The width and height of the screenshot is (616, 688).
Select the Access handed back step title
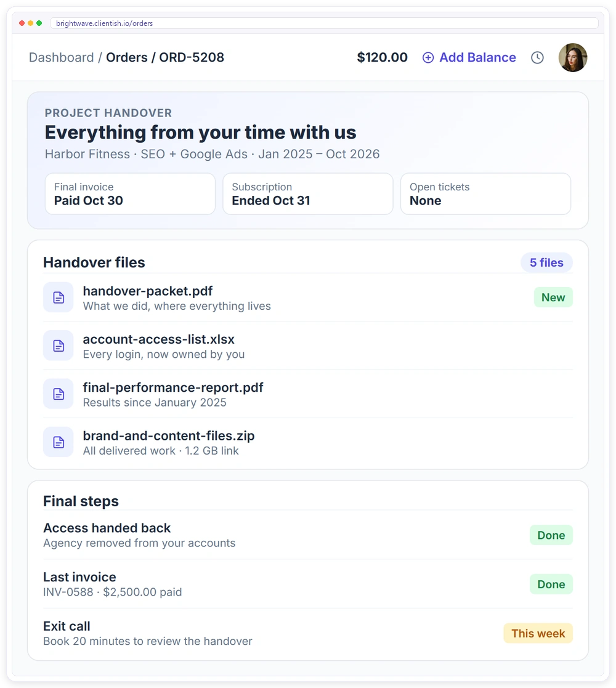107,528
